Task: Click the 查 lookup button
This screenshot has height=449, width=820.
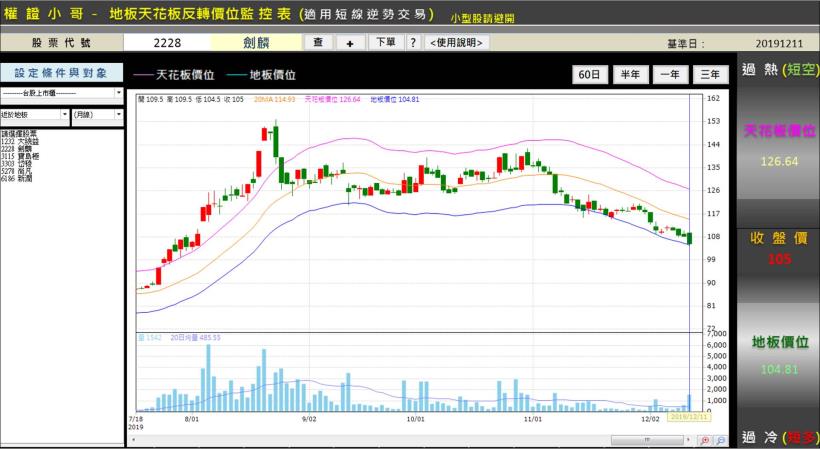Action: 318,42
